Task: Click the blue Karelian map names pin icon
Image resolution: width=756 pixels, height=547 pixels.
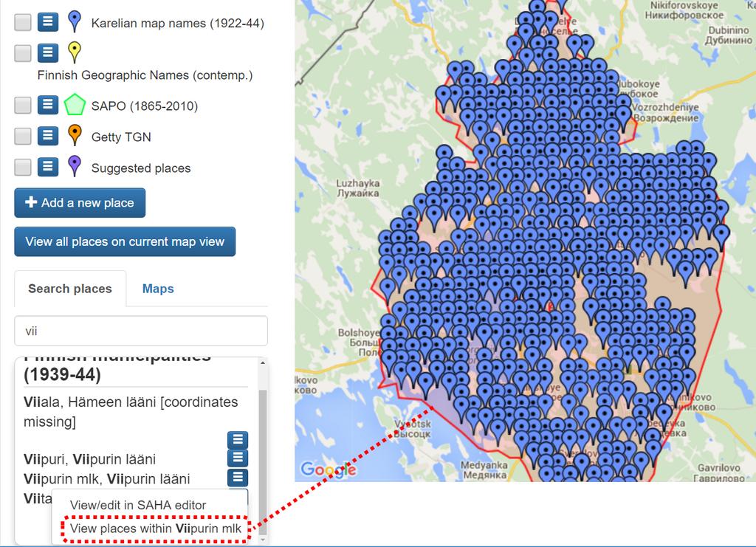Action: 75,21
